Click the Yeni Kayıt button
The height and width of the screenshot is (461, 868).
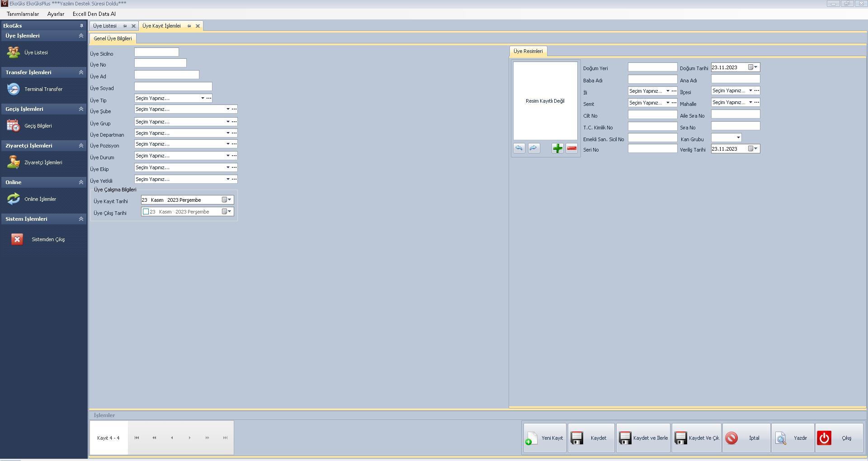[x=545, y=438]
